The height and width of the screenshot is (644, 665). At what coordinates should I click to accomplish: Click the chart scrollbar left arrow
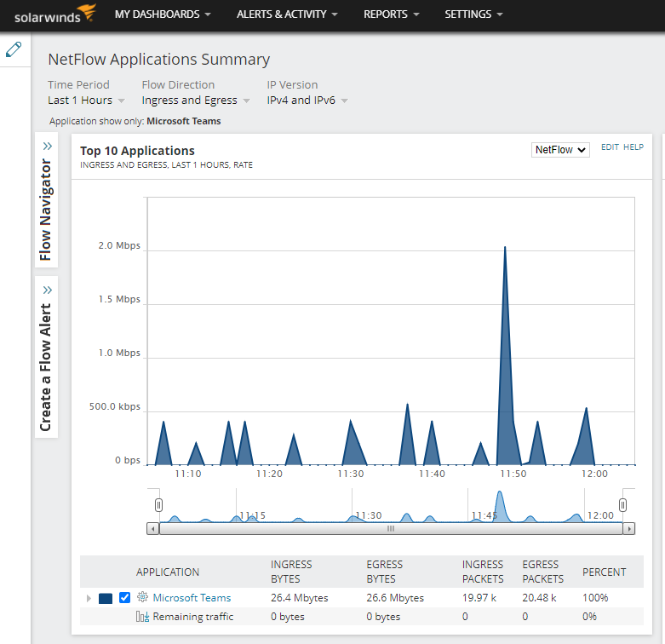click(153, 529)
